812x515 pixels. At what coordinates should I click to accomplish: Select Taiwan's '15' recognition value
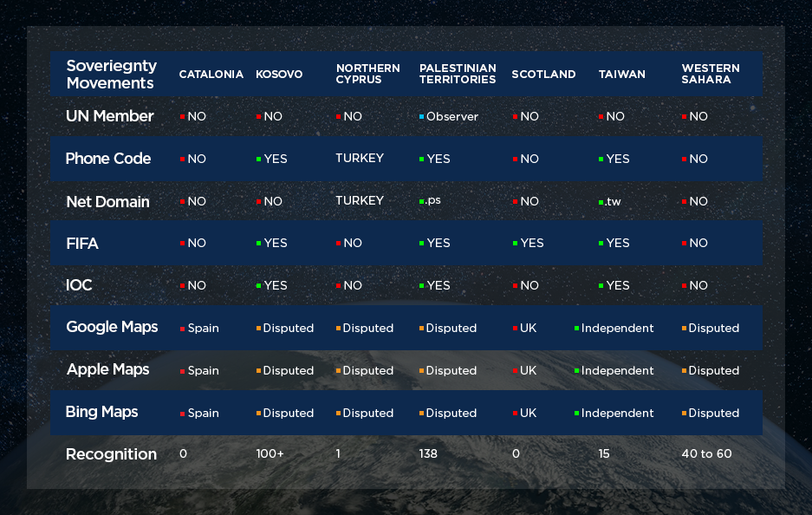tap(604, 453)
